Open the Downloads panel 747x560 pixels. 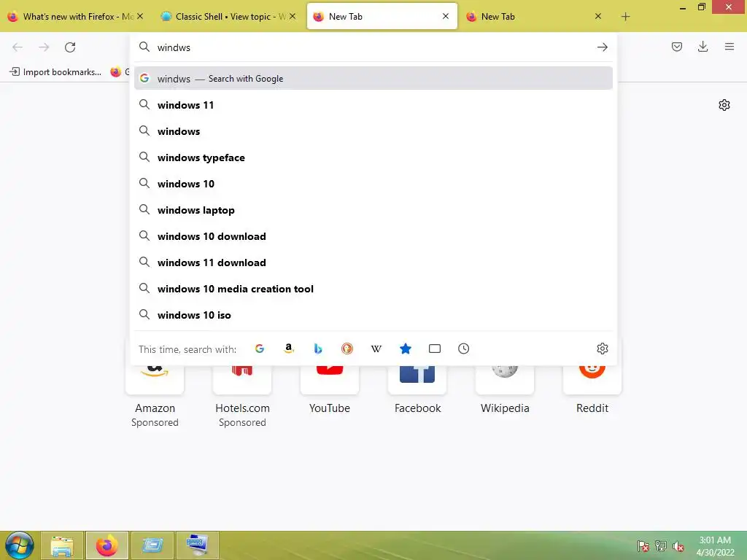click(703, 47)
